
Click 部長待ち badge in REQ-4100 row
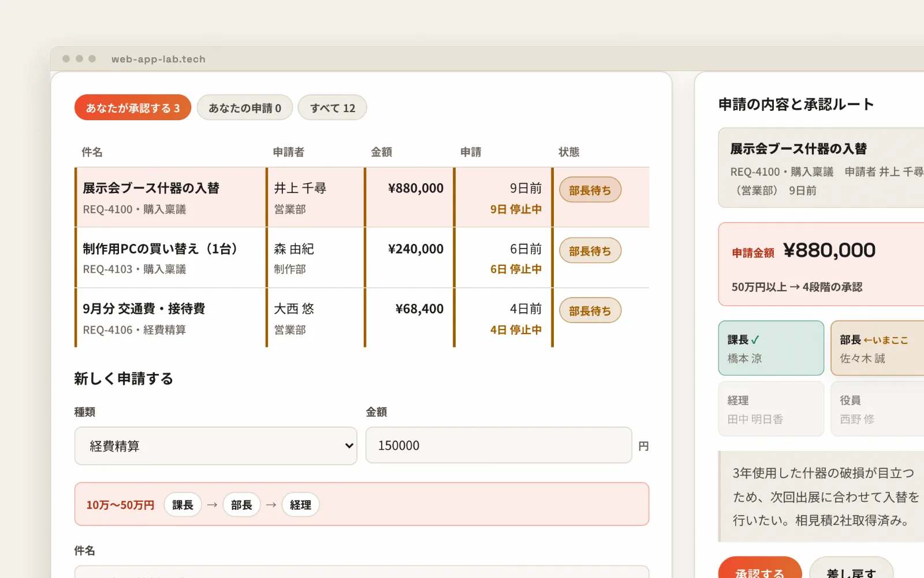(x=590, y=190)
